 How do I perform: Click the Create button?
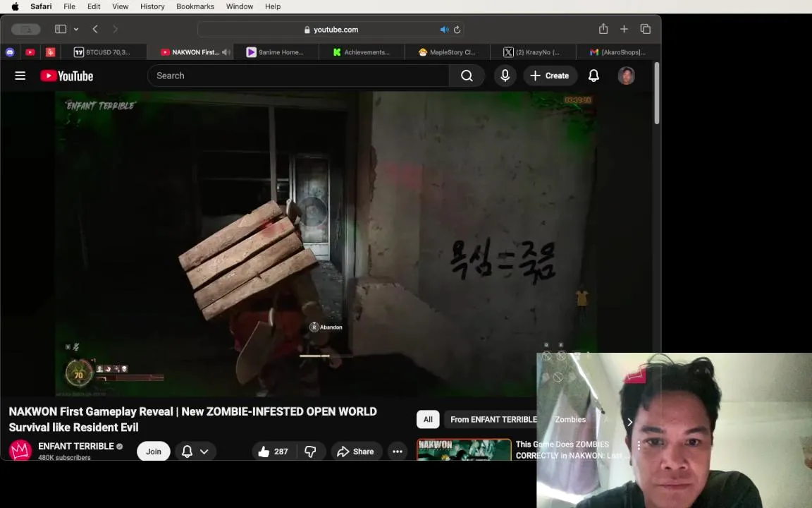(x=550, y=75)
